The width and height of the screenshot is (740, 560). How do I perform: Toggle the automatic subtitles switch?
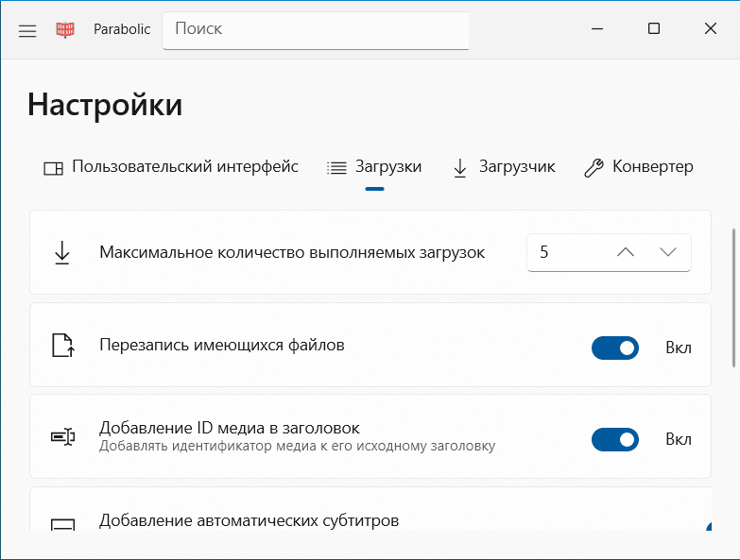[x=708, y=527]
